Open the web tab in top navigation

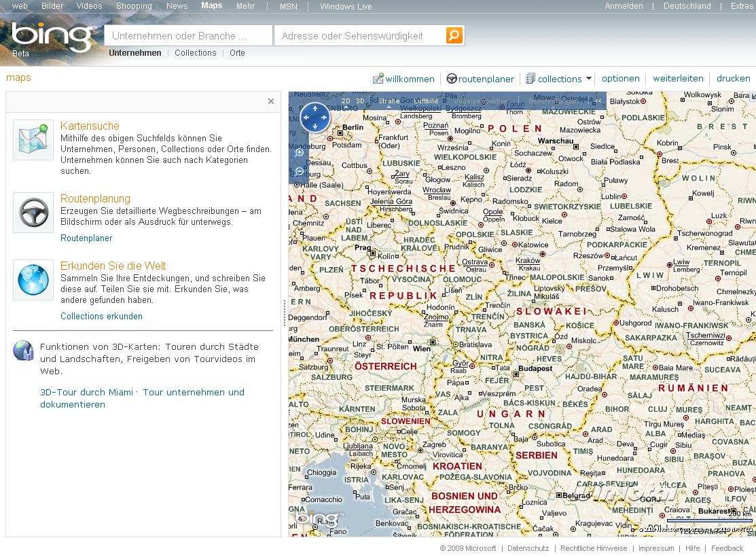[x=20, y=6]
